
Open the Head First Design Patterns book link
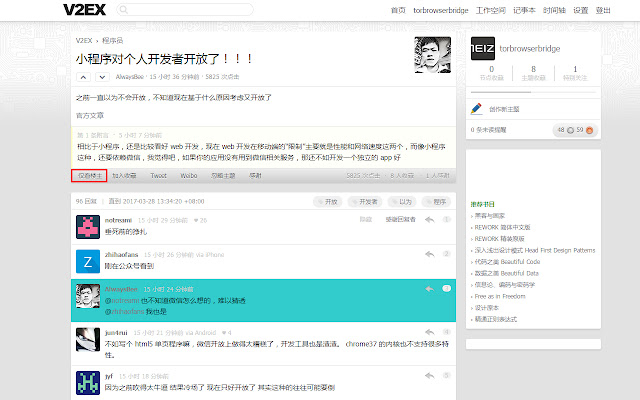click(535, 250)
